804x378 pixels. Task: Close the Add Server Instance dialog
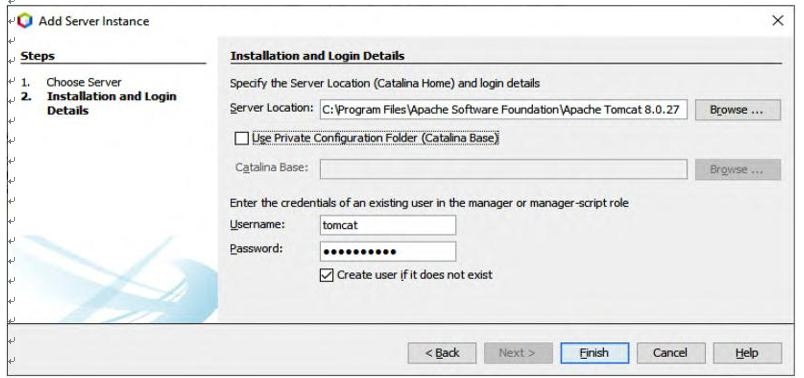tap(777, 21)
